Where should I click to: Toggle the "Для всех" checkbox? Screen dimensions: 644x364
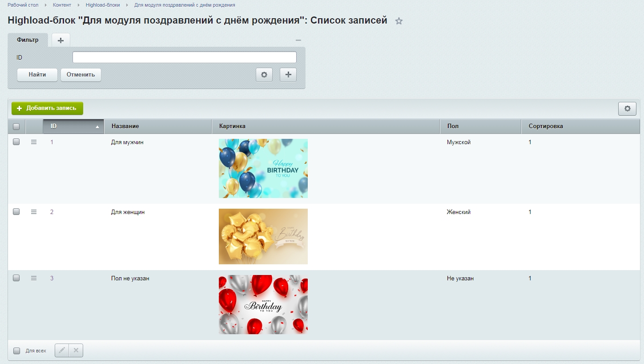point(17,351)
